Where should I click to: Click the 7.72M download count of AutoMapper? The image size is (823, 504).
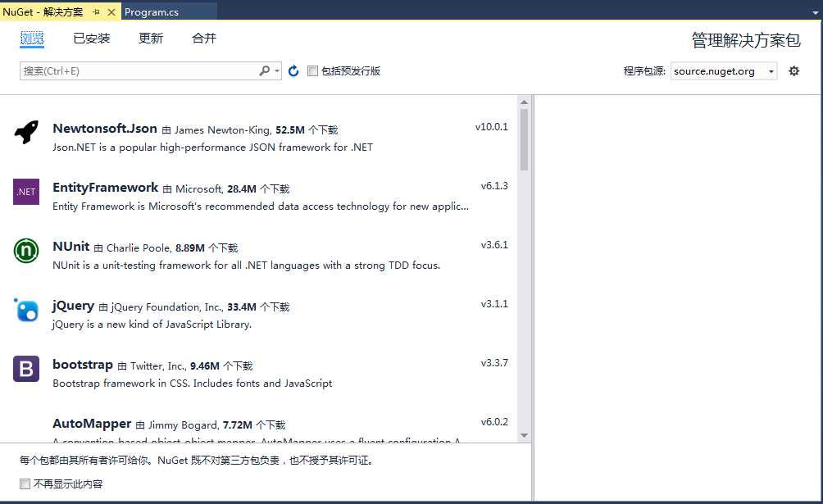(237, 425)
